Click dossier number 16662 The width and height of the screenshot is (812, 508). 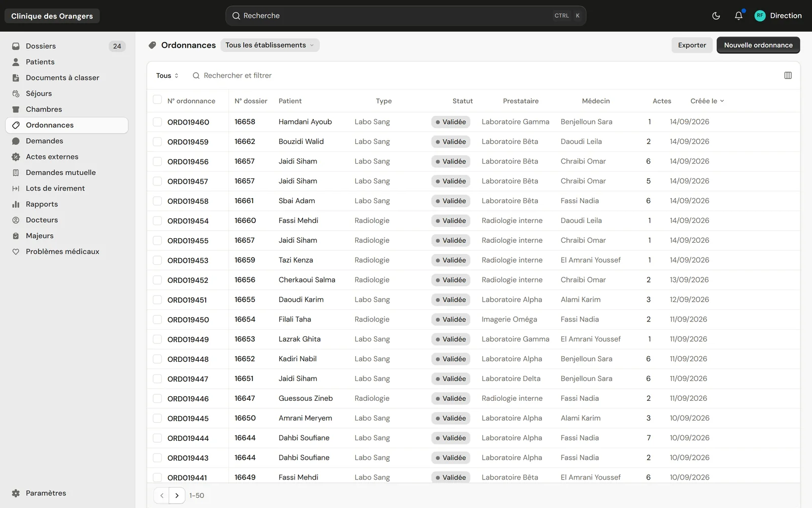(x=245, y=142)
